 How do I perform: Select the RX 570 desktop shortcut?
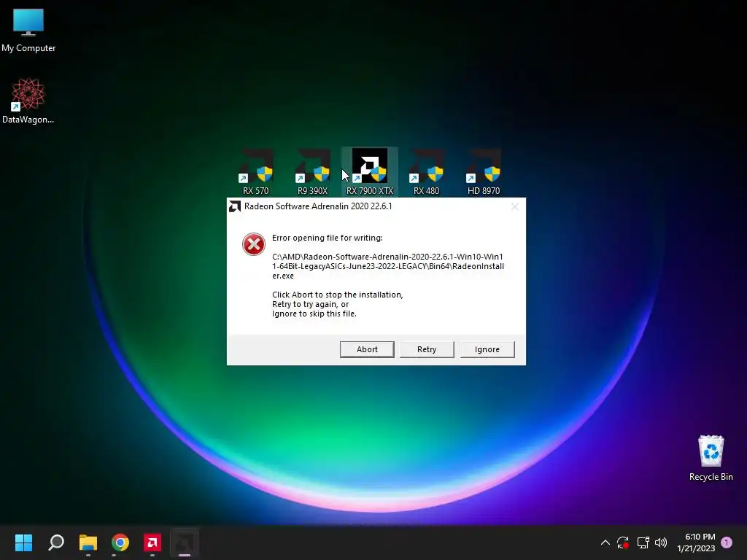click(256, 172)
